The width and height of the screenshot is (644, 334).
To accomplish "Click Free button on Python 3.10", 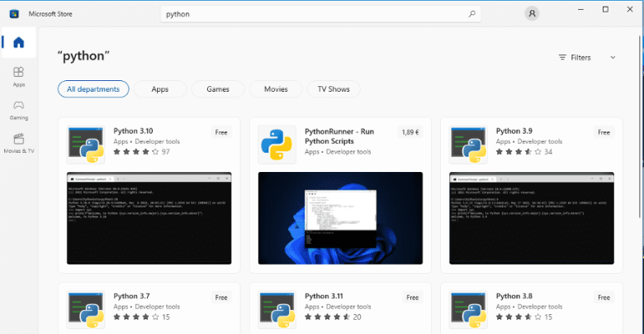I will point(221,132).
